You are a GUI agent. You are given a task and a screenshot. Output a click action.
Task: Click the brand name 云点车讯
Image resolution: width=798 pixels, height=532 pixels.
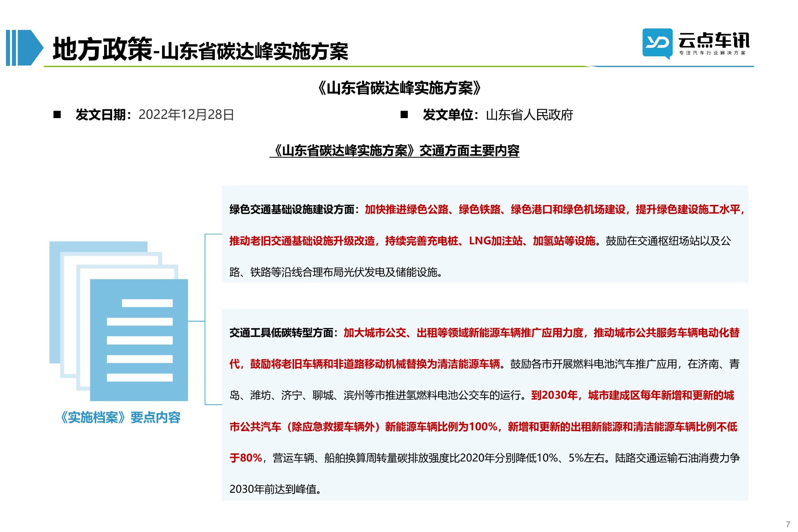coord(714,40)
